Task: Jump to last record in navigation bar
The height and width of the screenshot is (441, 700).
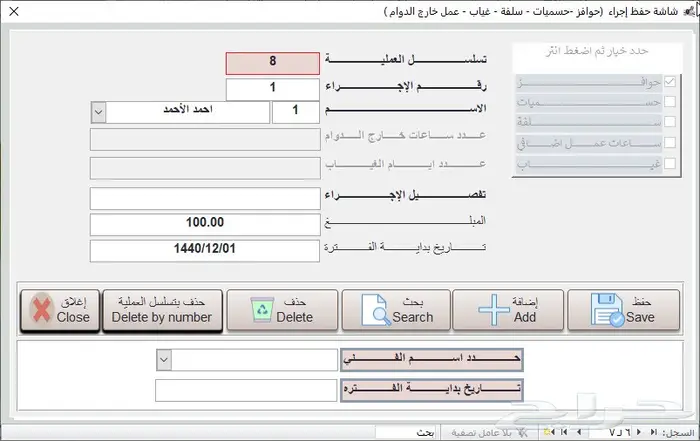Action: click(564, 432)
